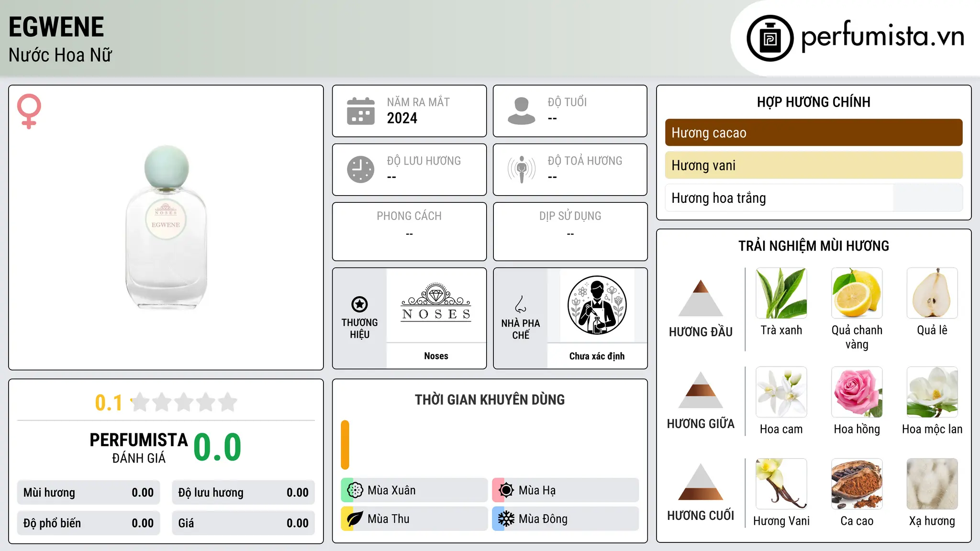
Task: Click the Noses brand logo image
Action: (x=436, y=303)
